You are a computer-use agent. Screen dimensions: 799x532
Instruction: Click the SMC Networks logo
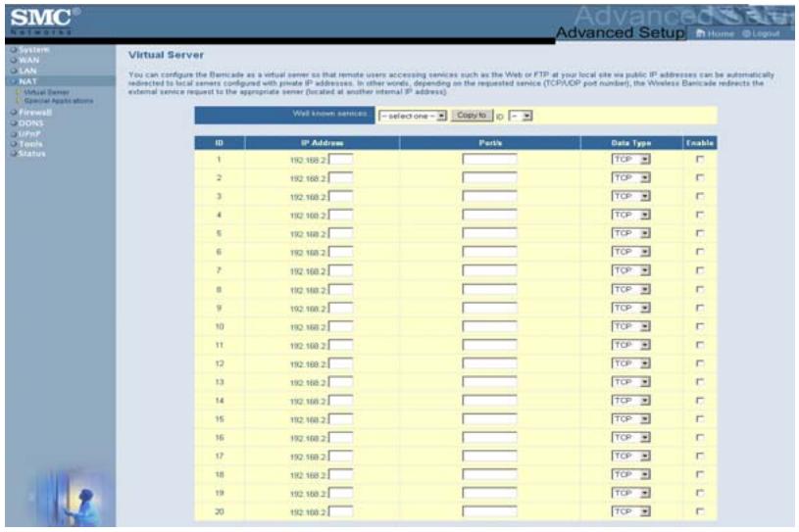click(x=45, y=21)
